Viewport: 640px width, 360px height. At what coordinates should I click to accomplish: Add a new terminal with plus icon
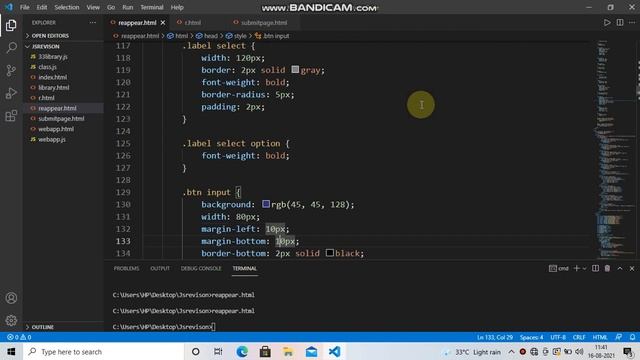[x=576, y=268]
